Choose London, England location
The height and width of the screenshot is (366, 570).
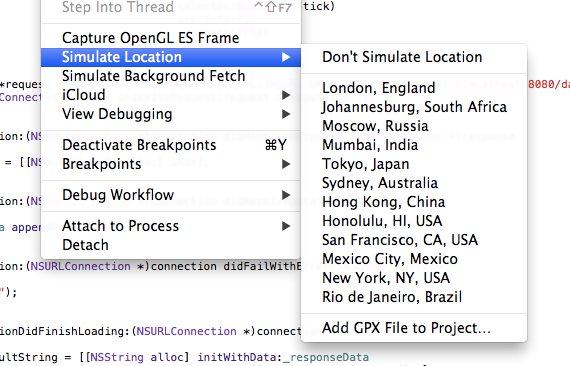coord(414,88)
